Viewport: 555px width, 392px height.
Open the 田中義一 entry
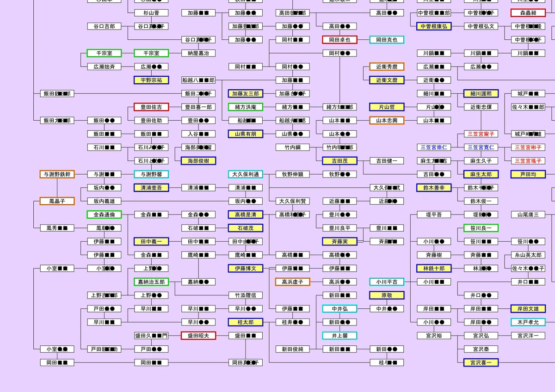(x=151, y=241)
